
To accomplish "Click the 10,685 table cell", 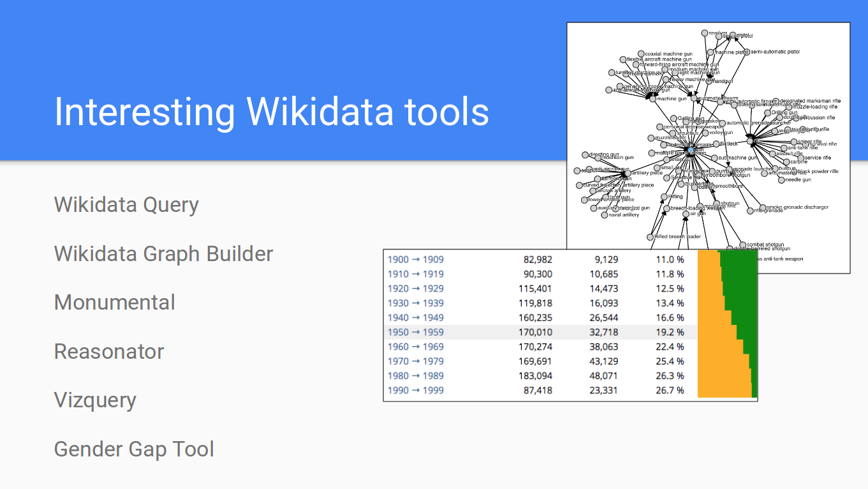I will click(603, 274).
